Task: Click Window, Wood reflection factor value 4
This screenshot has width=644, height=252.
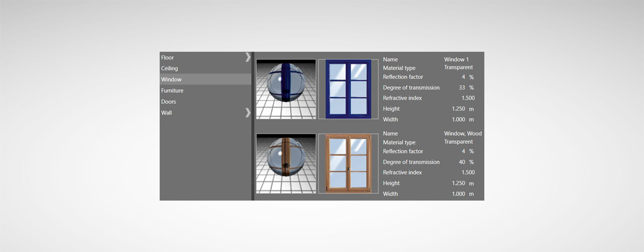Action: [x=463, y=151]
